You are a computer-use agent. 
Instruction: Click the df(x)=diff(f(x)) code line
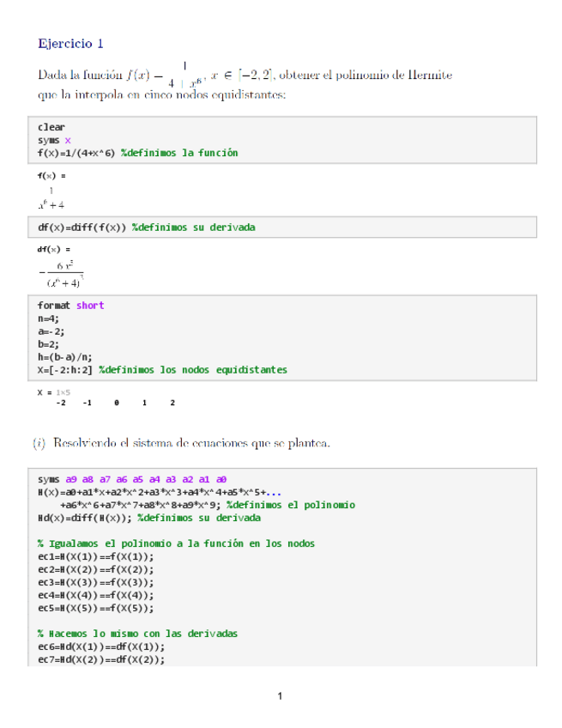(x=146, y=227)
